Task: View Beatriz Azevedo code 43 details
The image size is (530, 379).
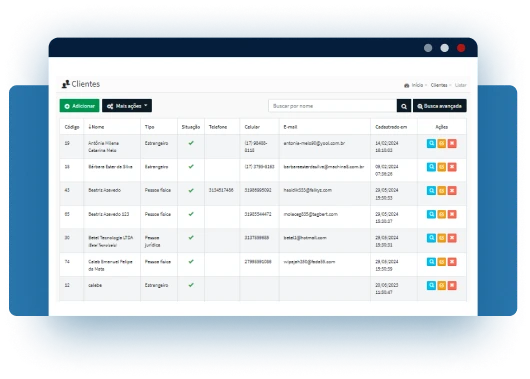Action: (431, 191)
